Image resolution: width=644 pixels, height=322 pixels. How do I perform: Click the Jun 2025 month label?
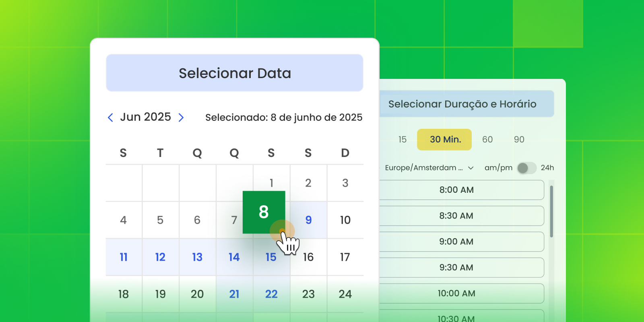146,117
